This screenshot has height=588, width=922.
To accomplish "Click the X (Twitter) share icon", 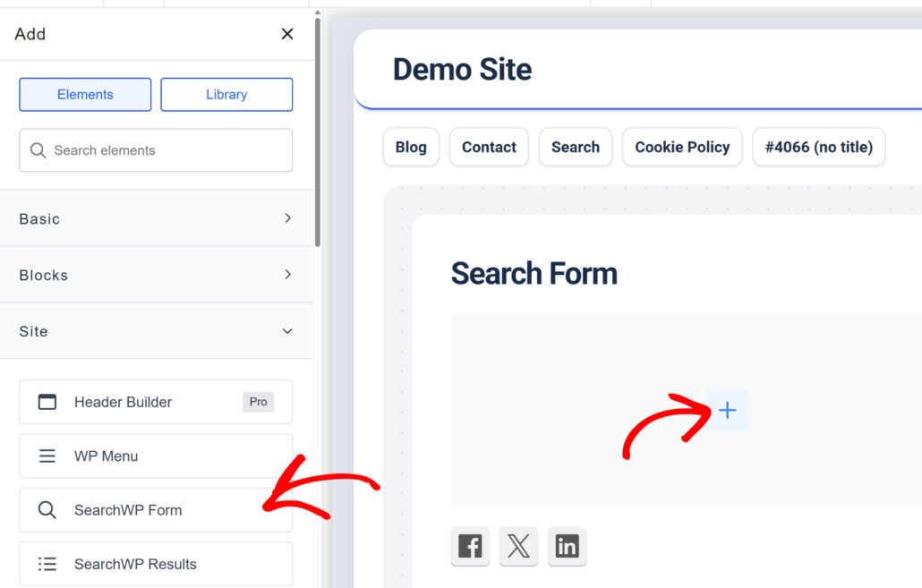I will coord(518,546).
